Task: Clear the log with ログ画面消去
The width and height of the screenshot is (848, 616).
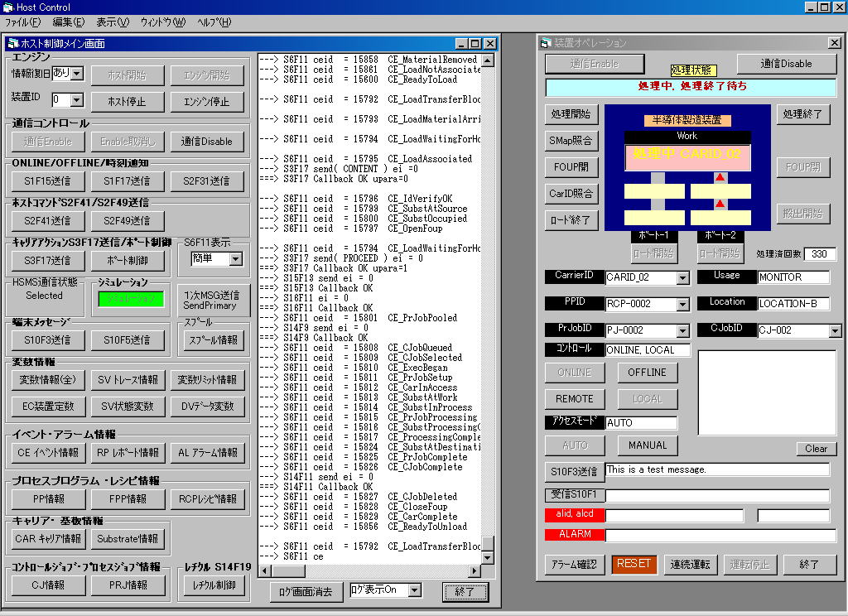Action: (306, 592)
